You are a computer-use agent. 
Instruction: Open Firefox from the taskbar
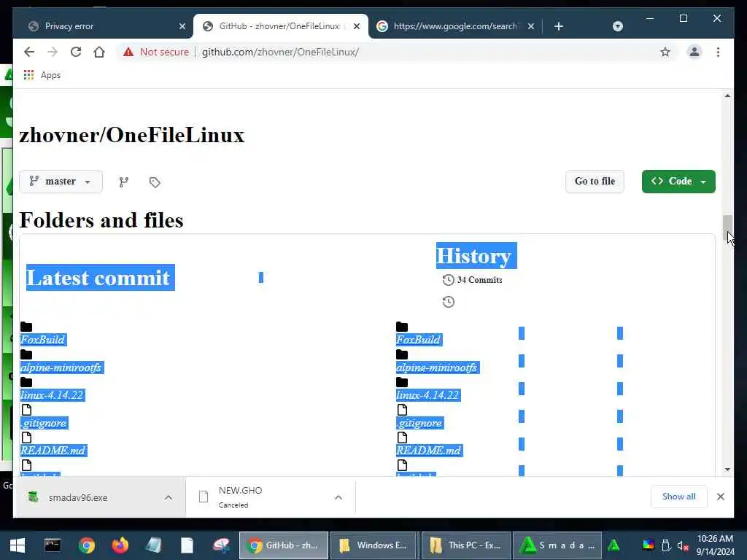click(x=120, y=545)
